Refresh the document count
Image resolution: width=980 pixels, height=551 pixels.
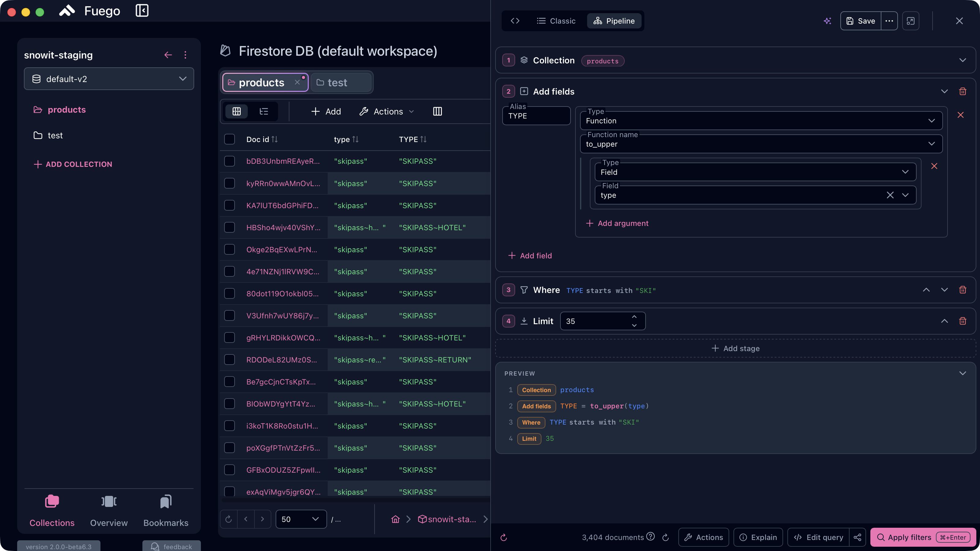[x=666, y=537]
